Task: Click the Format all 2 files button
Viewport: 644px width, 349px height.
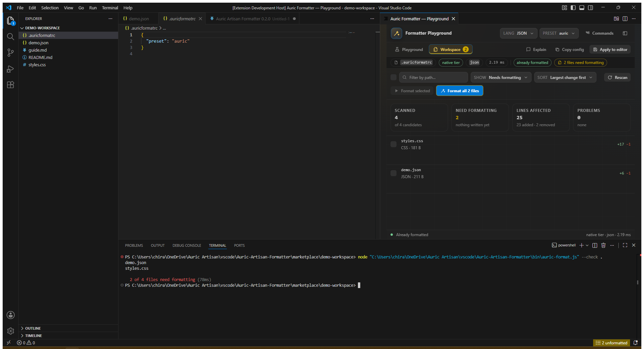Action: pos(460,91)
